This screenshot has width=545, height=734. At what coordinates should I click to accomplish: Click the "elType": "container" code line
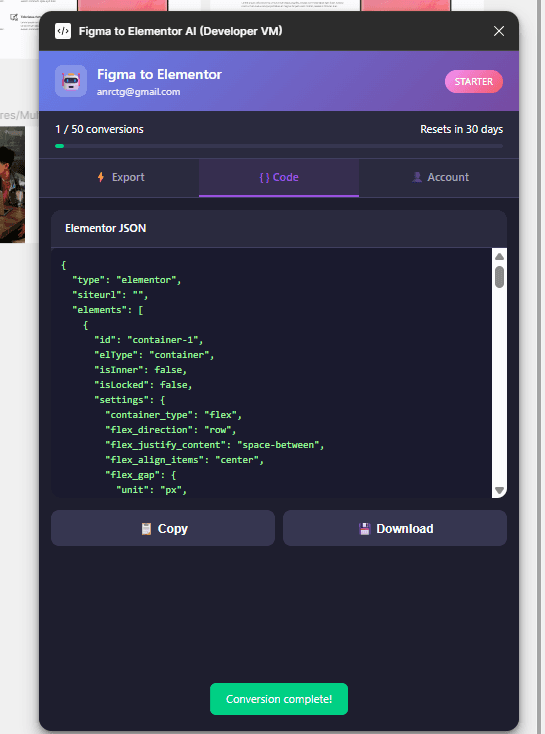[x=154, y=355]
